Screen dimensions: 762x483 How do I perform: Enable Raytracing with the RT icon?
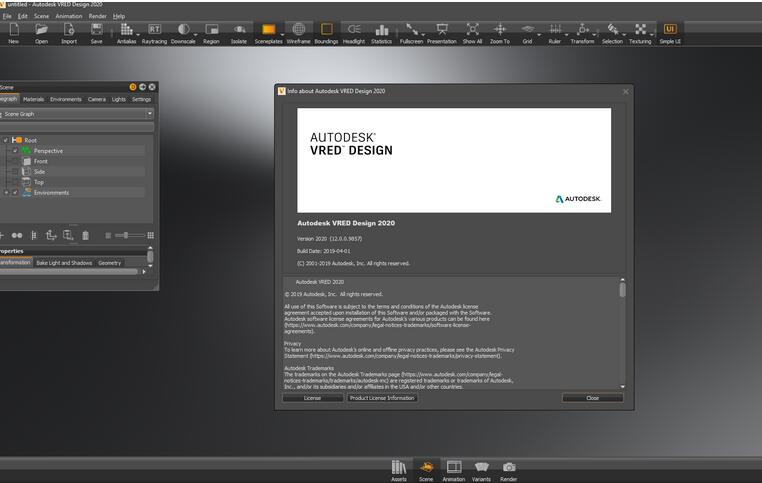pos(155,30)
